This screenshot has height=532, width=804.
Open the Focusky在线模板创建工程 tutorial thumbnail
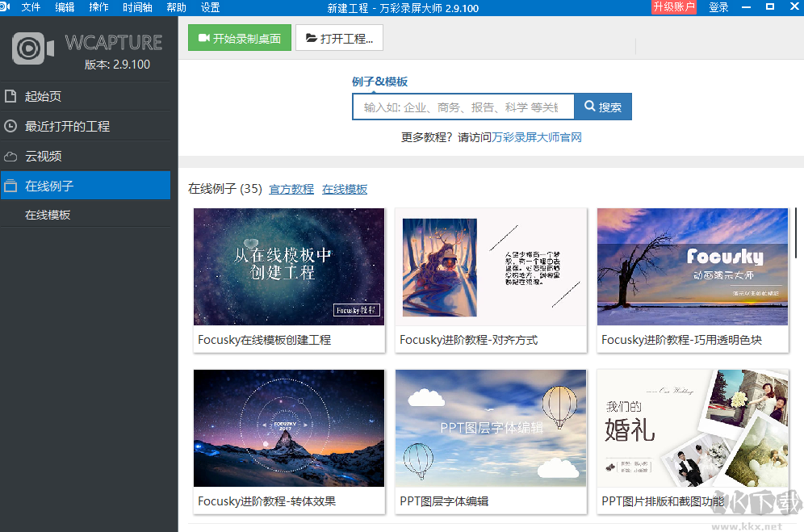point(289,267)
